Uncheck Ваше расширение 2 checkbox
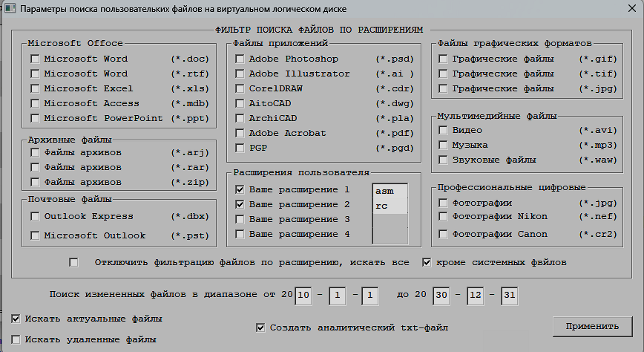Screen dimensions: 644x352 tap(240, 204)
